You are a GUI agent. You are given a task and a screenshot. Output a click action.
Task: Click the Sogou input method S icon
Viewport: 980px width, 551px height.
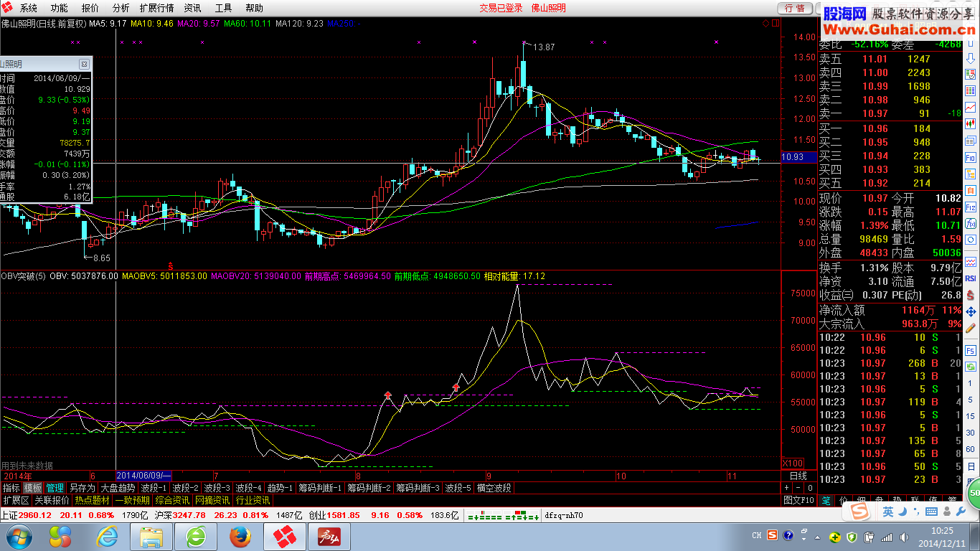(x=860, y=512)
